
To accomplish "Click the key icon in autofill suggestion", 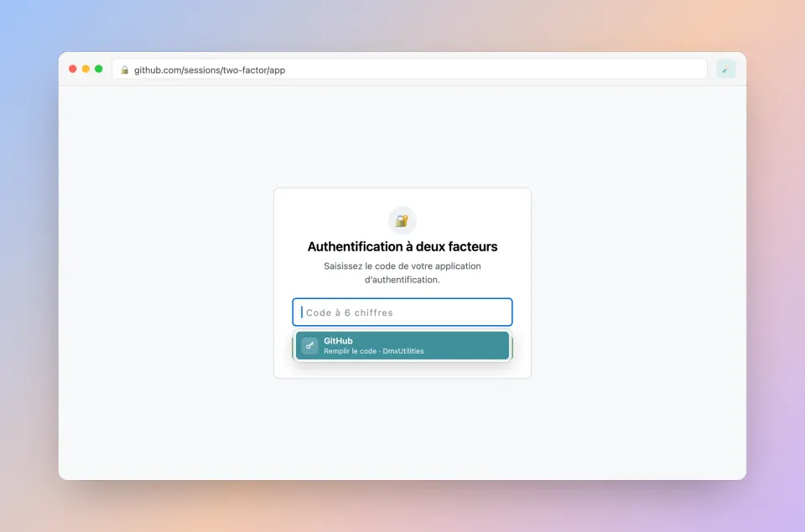I will (x=309, y=345).
